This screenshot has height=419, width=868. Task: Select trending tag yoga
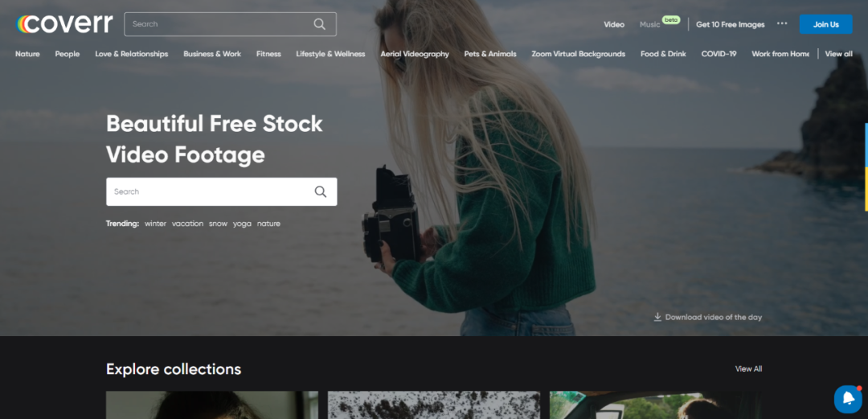point(242,224)
